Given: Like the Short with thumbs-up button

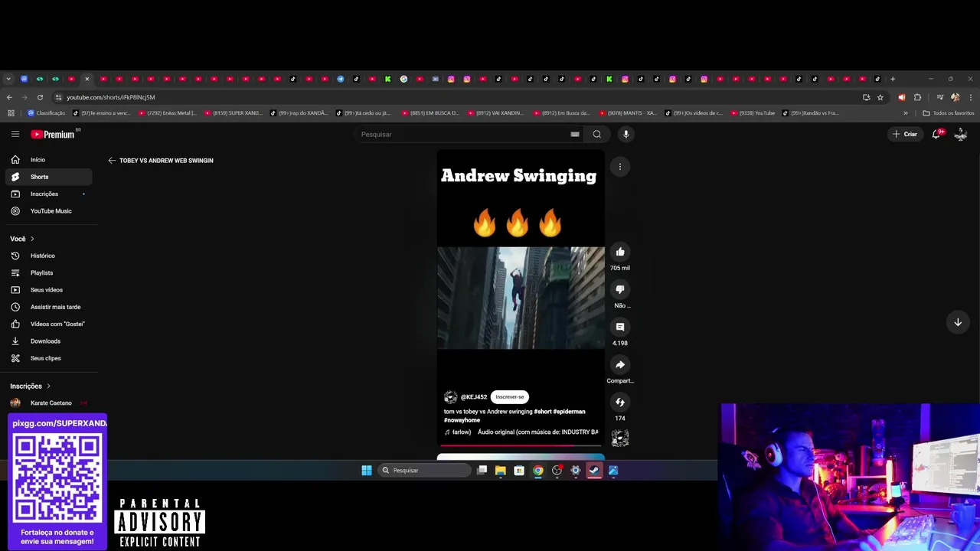Looking at the screenshot, I should [620, 252].
